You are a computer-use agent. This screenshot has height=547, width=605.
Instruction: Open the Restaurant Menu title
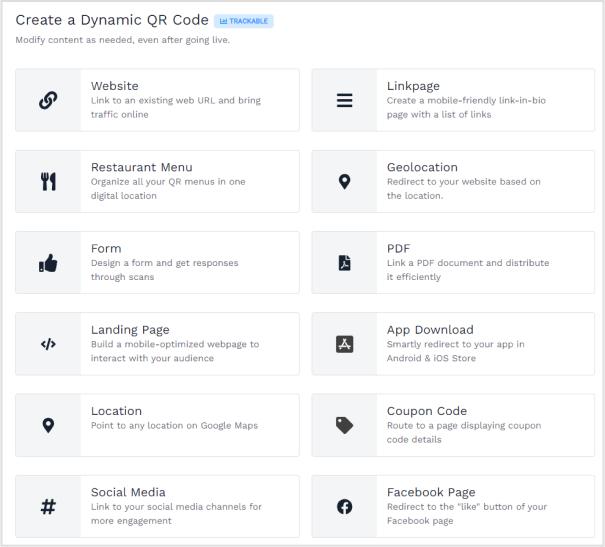(142, 167)
